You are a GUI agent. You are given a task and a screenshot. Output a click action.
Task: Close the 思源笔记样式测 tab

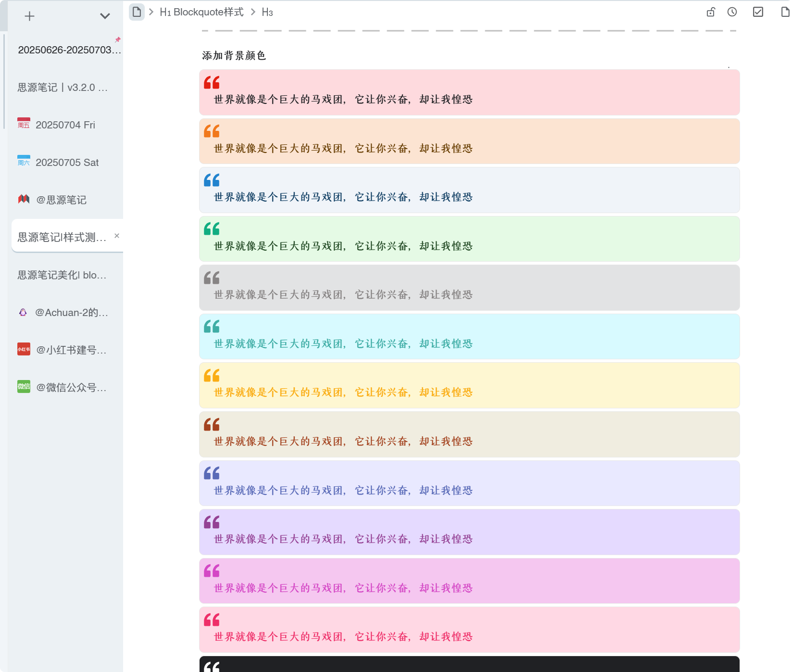click(117, 236)
